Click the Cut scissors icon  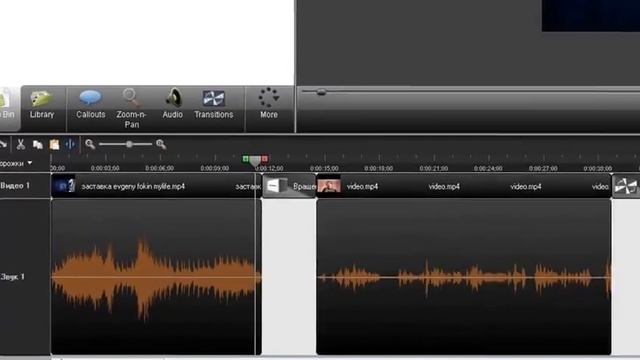[20, 144]
